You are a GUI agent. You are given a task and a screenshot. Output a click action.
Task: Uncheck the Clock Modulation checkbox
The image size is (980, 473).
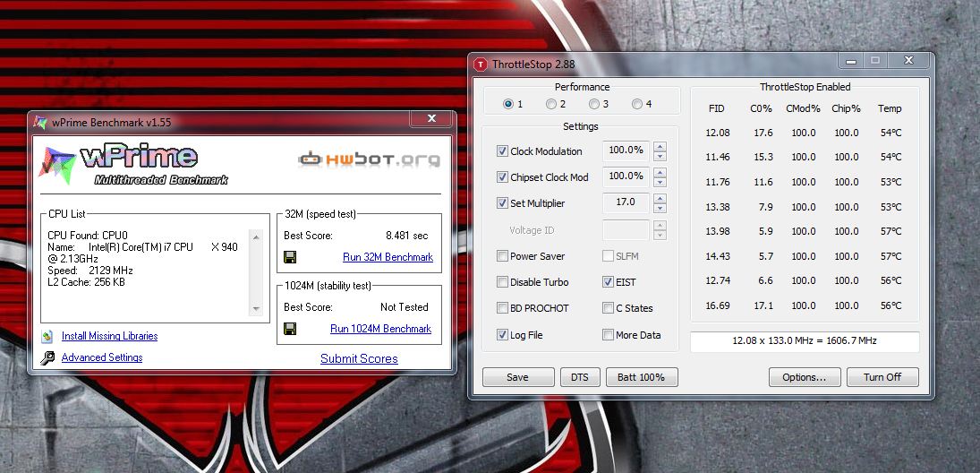[502, 150]
